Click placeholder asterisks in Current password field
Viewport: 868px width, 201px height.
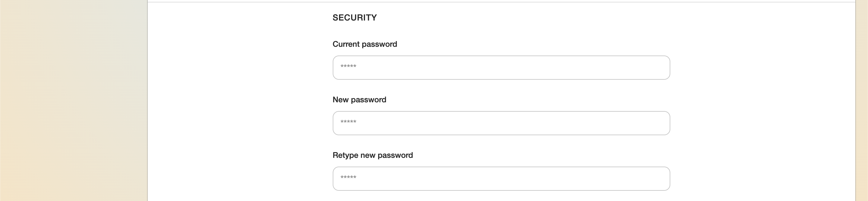tap(348, 66)
